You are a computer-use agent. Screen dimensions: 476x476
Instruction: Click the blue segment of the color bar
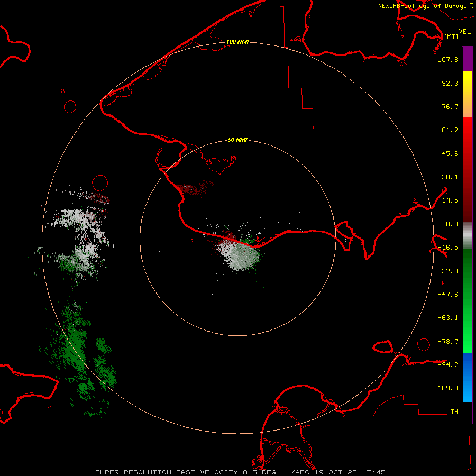(467, 377)
